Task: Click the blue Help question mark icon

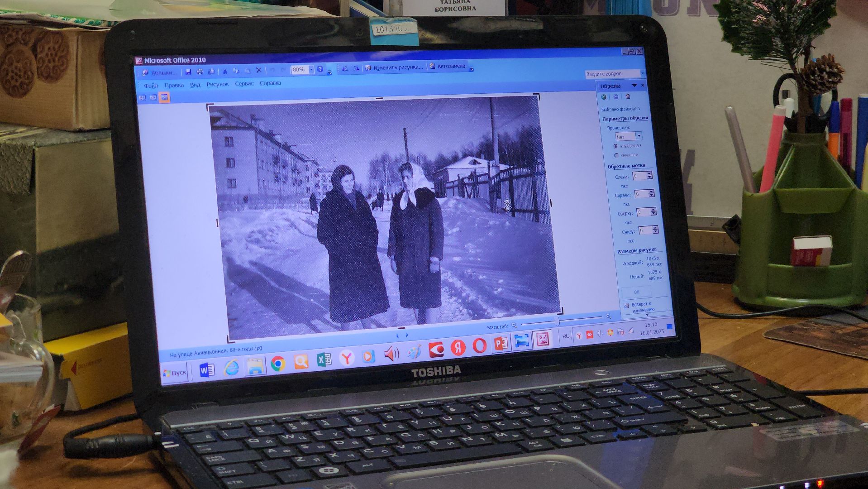Action: tap(320, 69)
